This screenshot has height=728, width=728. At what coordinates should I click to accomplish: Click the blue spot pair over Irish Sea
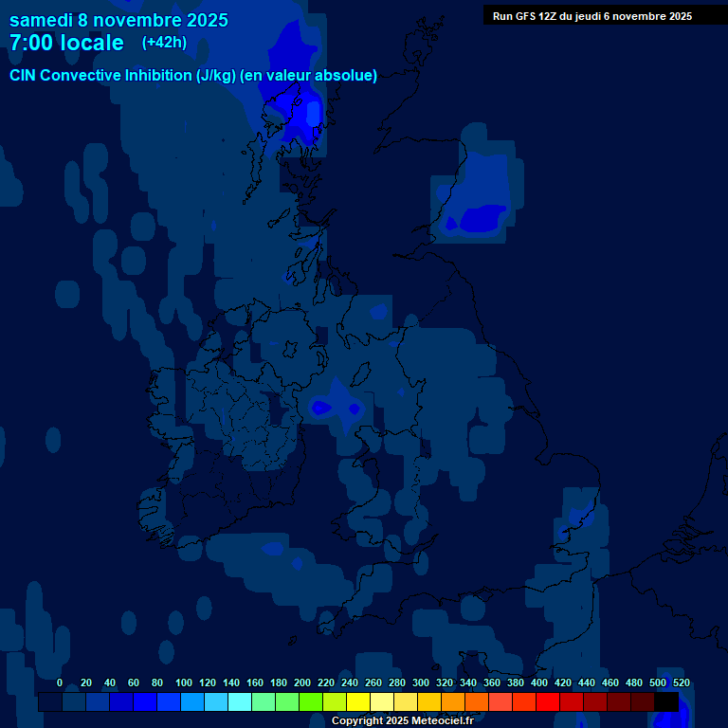336,407
